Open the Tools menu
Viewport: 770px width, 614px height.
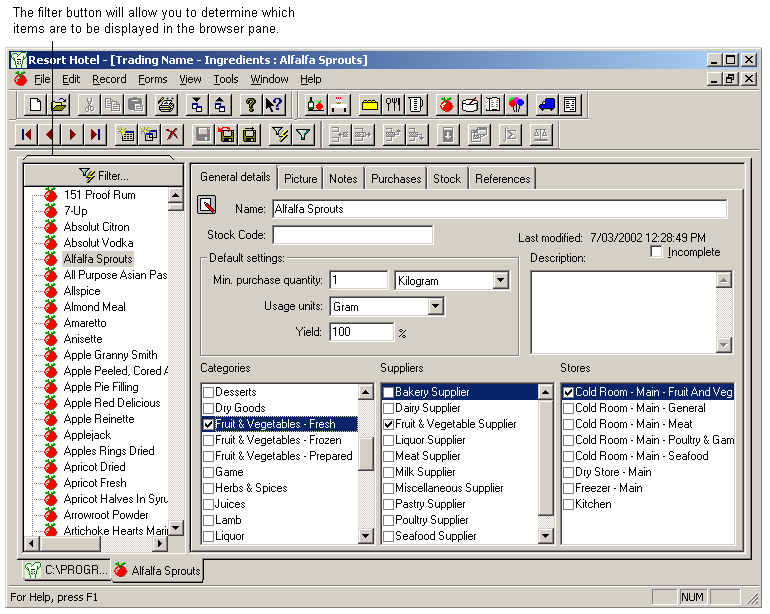point(226,79)
